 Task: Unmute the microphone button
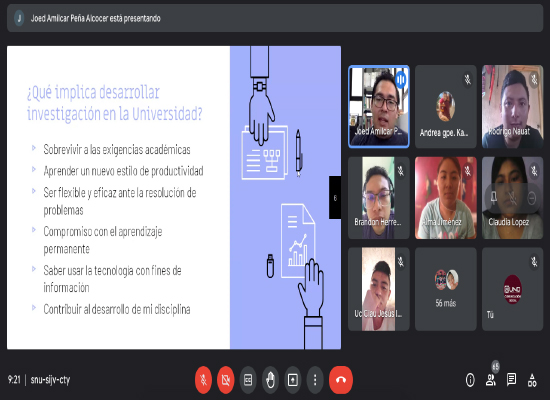[203, 380]
